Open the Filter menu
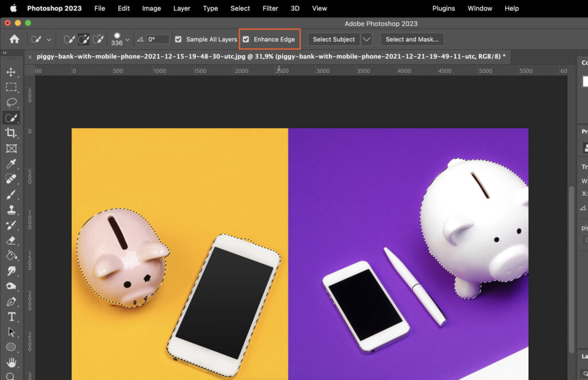Image resolution: width=588 pixels, height=380 pixels. 270,8
